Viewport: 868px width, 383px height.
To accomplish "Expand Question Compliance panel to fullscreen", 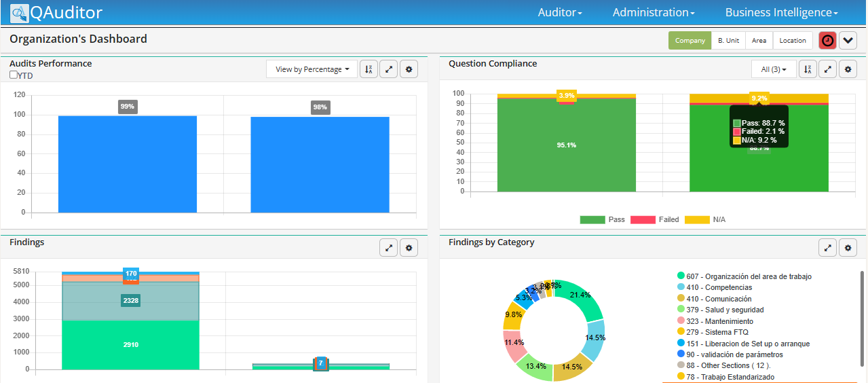I will click(x=827, y=69).
